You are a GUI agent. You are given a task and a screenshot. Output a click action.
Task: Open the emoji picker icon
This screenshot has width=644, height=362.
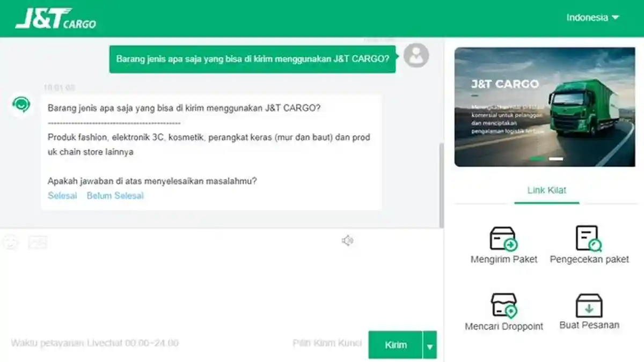[10, 242]
